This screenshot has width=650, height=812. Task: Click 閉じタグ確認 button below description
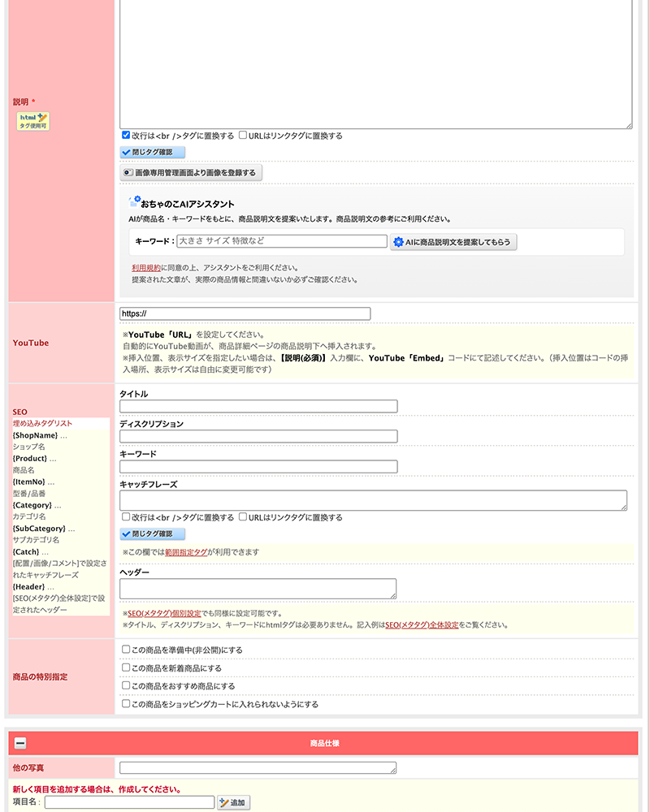pos(153,153)
